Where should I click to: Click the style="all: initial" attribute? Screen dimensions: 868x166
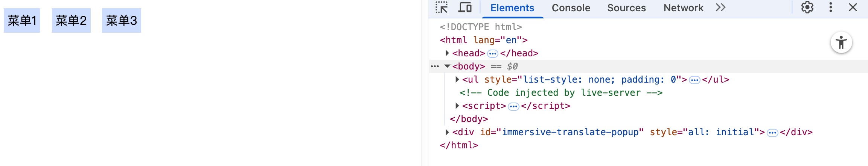(705, 132)
